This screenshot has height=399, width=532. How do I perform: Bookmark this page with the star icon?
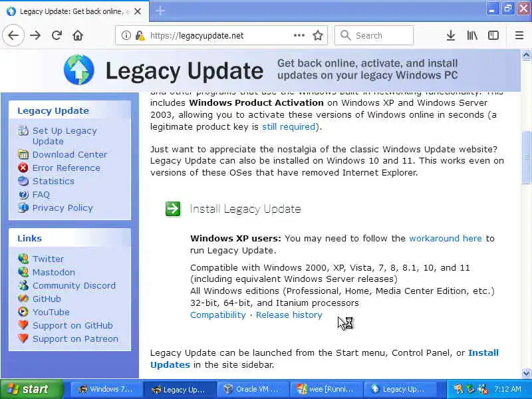(x=318, y=35)
